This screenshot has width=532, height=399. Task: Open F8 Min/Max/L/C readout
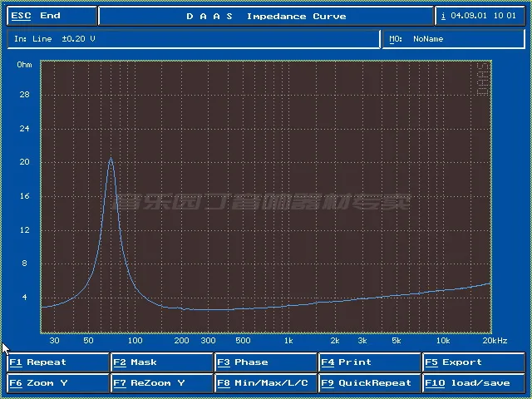pos(266,383)
